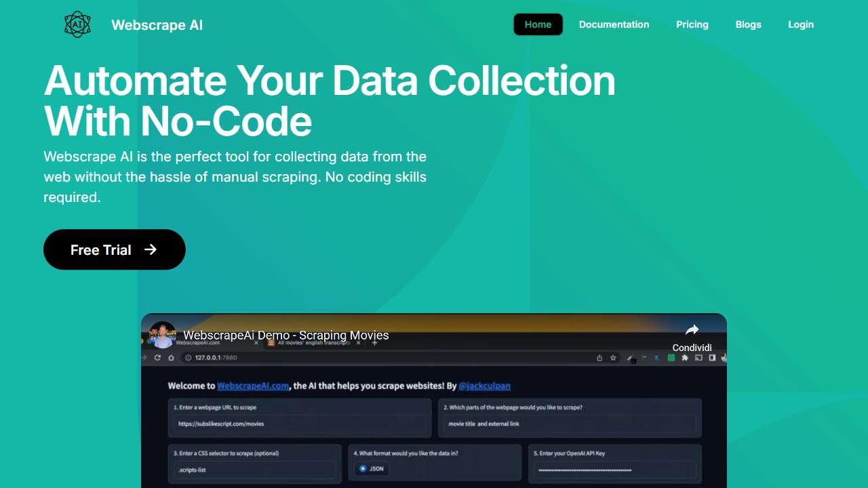
Task: Click the YouTube channel avatar on video
Action: point(163,335)
